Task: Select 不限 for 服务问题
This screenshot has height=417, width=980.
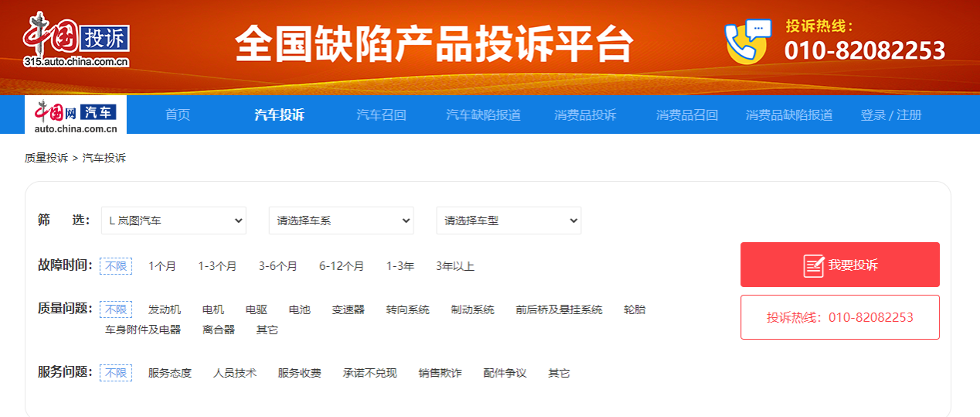Action: click(x=116, y=373)
